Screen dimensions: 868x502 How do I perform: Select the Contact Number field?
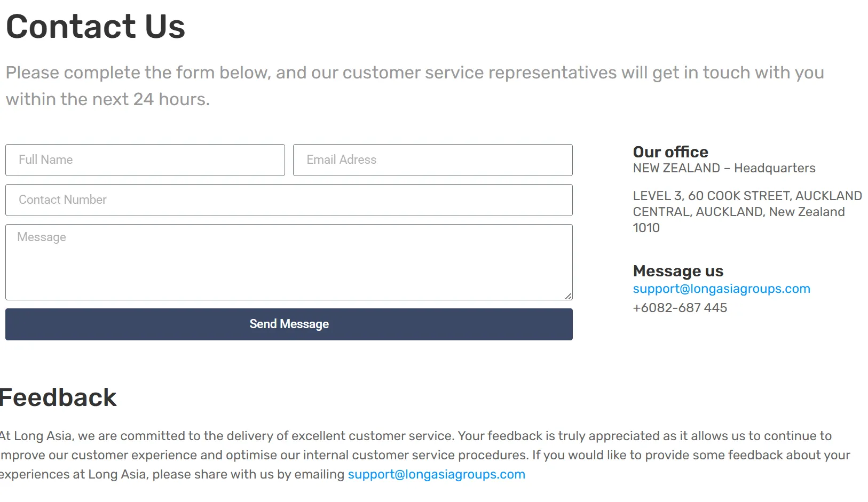tap(289, 200)
